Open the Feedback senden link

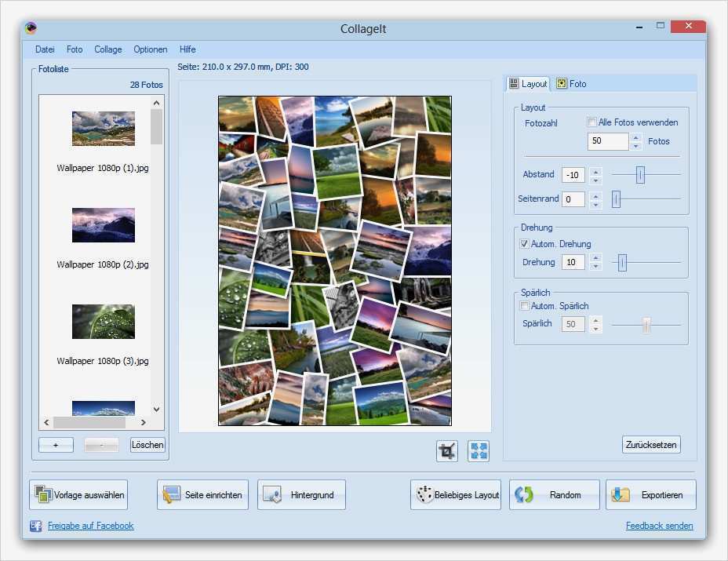pyautogui.click(x=659, y=526)
